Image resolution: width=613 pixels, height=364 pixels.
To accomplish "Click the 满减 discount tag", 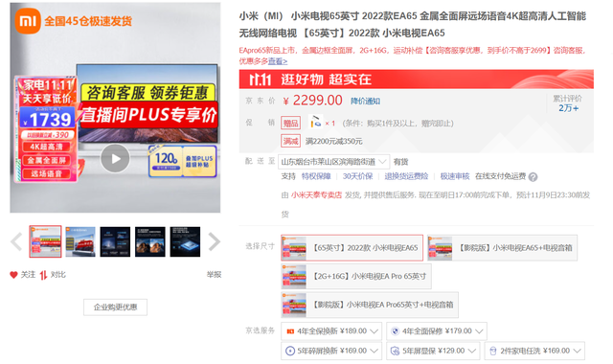I will [x=290, y=141].
